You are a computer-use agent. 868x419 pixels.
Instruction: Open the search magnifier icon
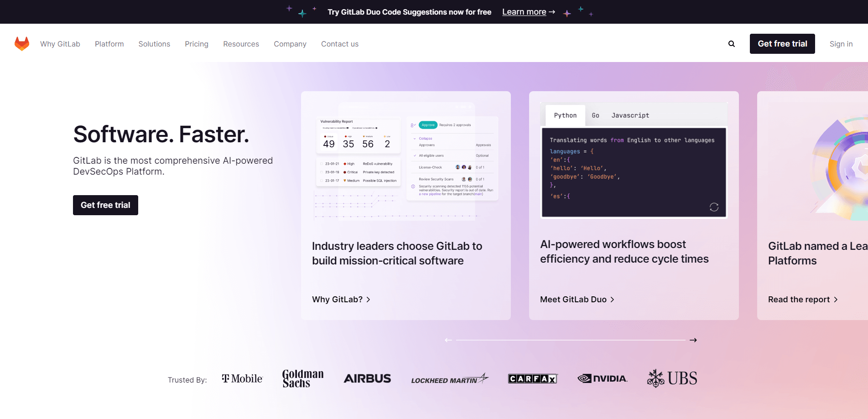(x=732, y=44)
